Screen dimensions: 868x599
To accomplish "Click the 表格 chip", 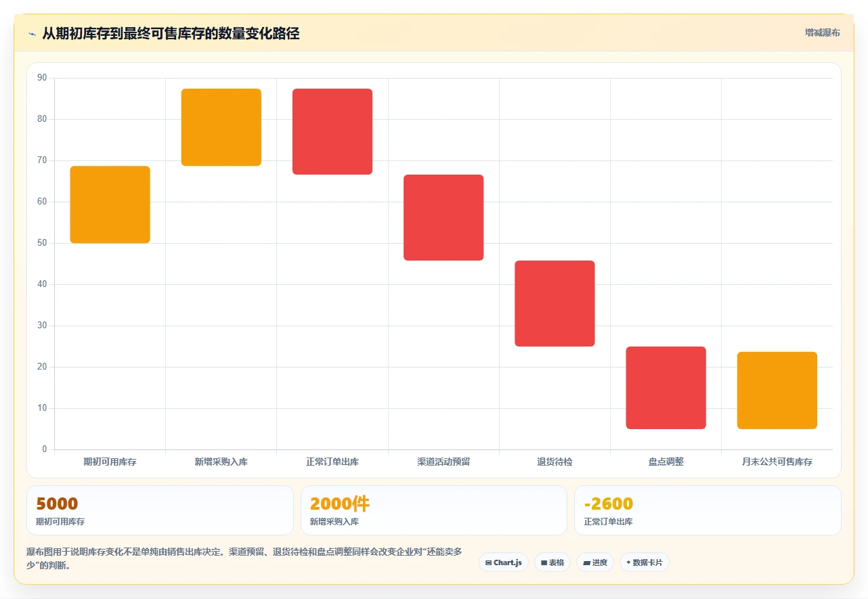I will 552,562.
